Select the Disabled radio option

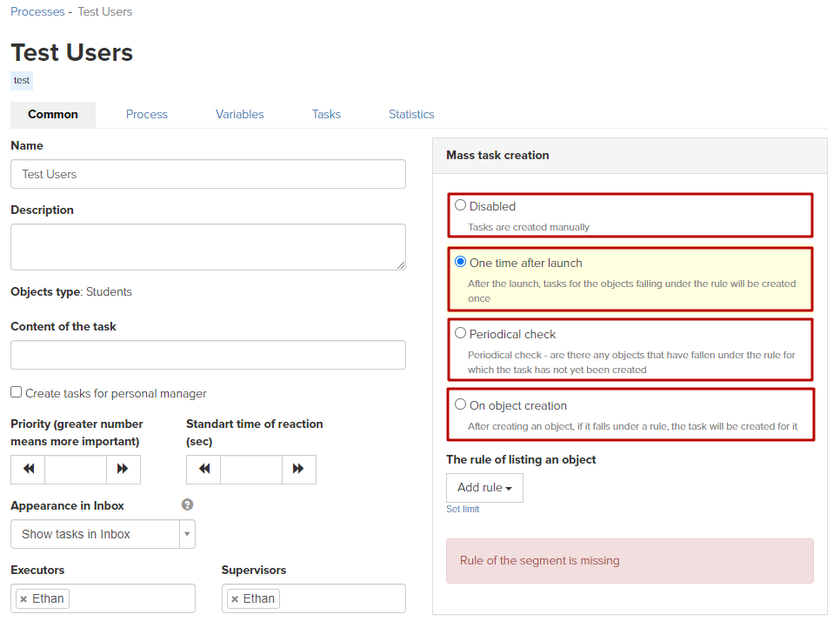click(460, 205)
